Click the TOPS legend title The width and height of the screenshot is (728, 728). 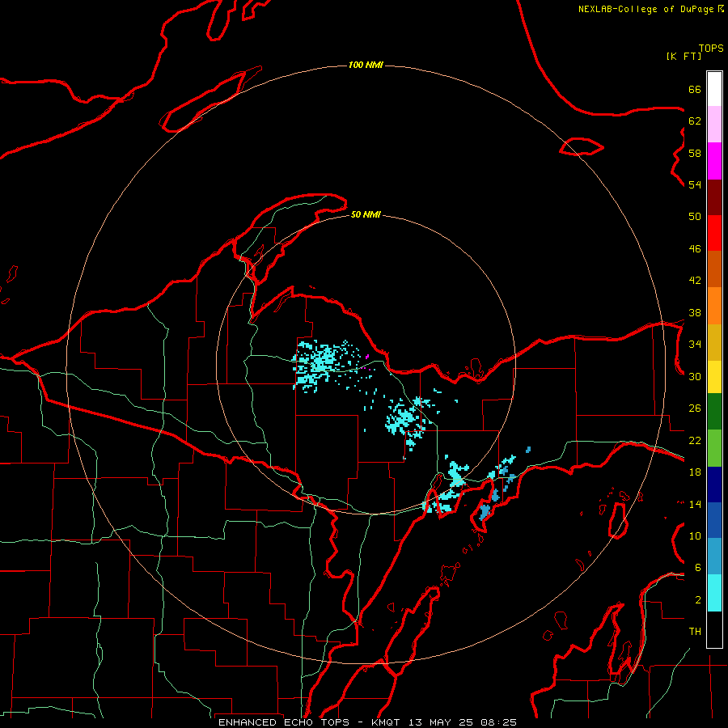coord(711,48)
